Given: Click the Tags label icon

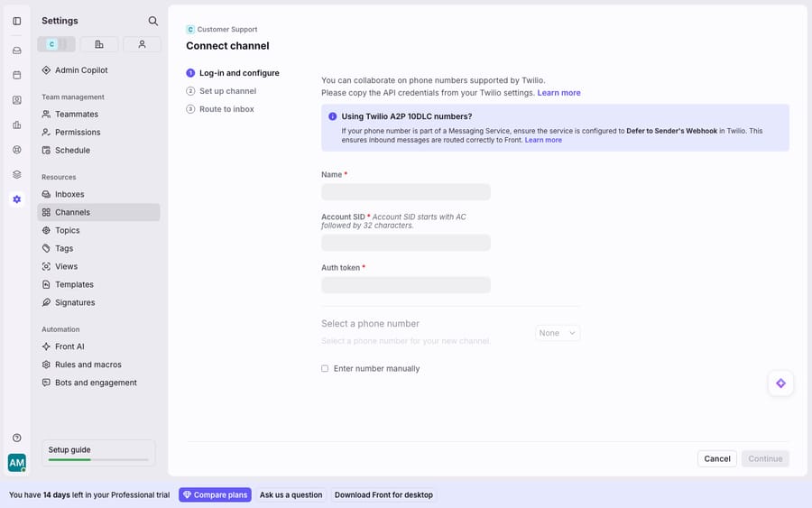Looking at the screenshot, I should (x=46, y=248).
